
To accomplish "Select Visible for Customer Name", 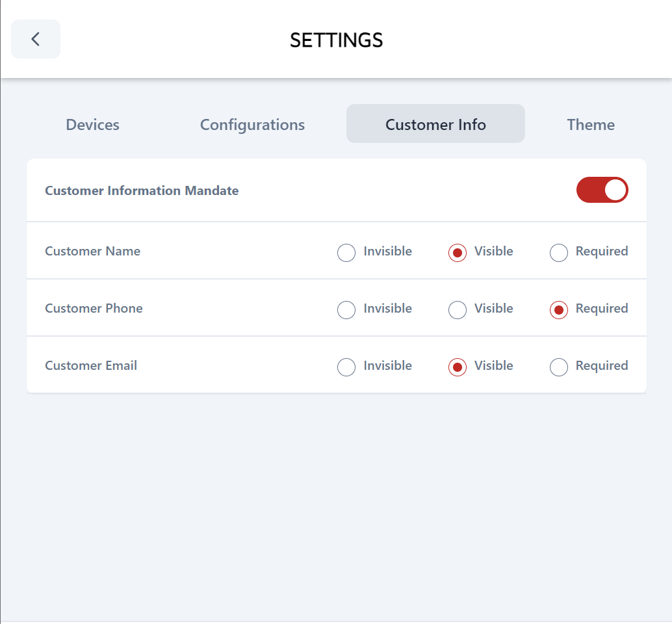I will [458, 252].
